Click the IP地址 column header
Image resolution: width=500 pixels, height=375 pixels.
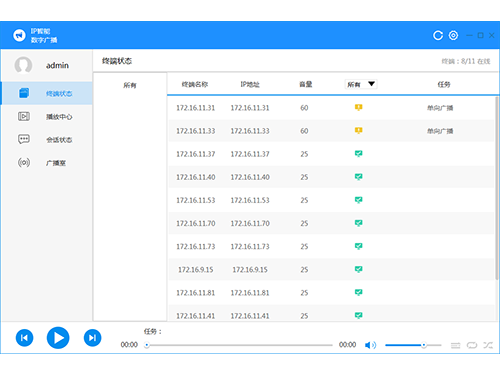click(250, 84)
